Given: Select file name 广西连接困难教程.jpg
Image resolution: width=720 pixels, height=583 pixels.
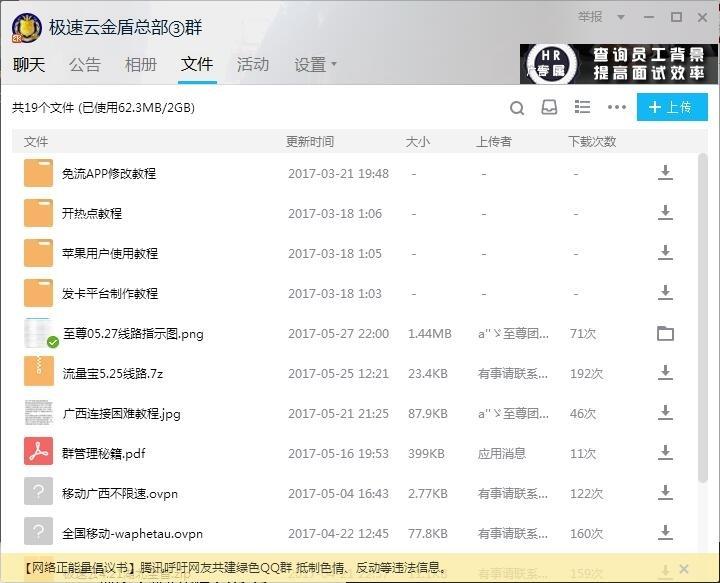Looking at the screenshot, I should click(x=122, y=414).
